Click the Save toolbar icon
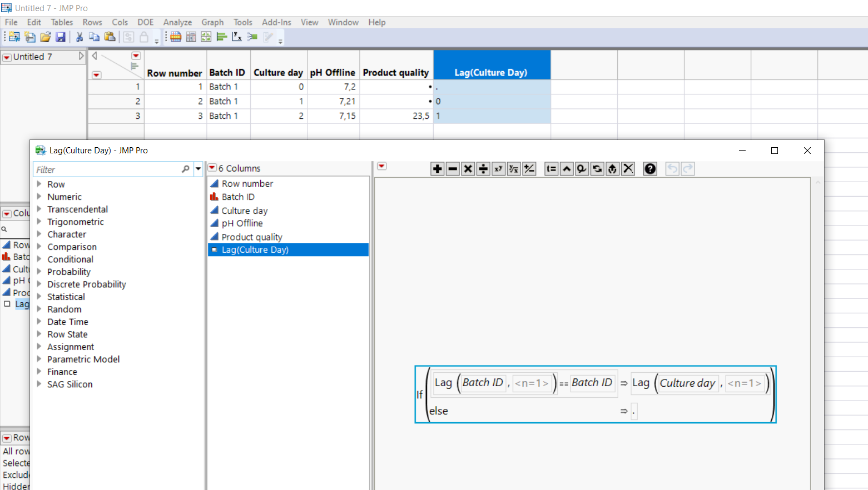The image size is (868, 490). [61, 37]
